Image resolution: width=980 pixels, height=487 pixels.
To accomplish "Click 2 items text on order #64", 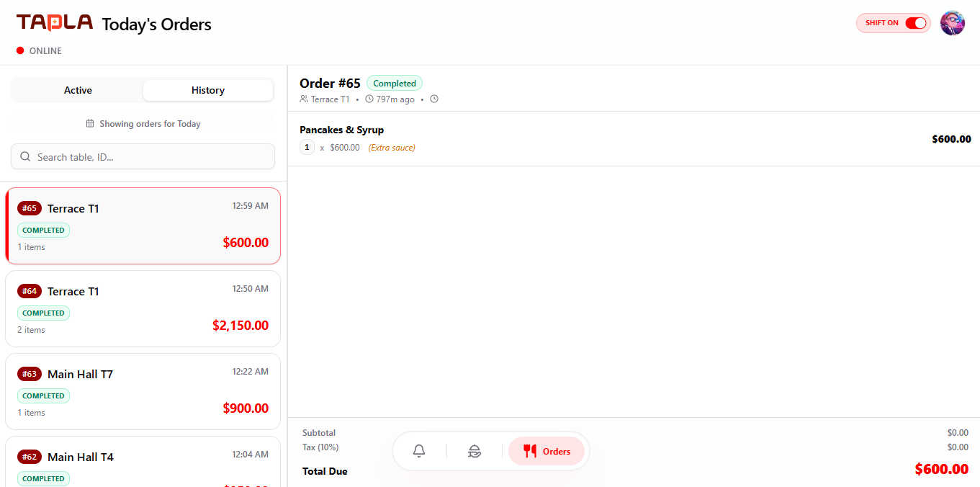I will click(32, 330).
